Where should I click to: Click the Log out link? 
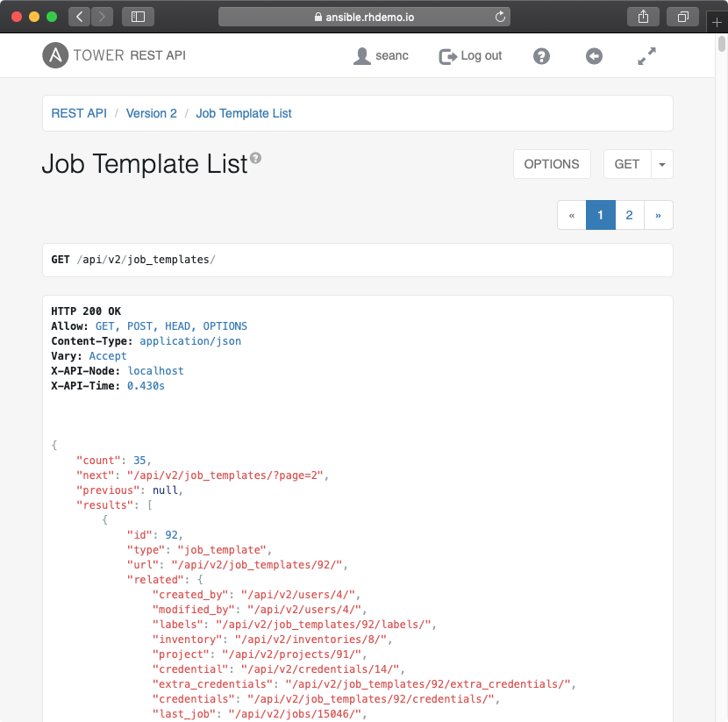click(x=471, y=56)
